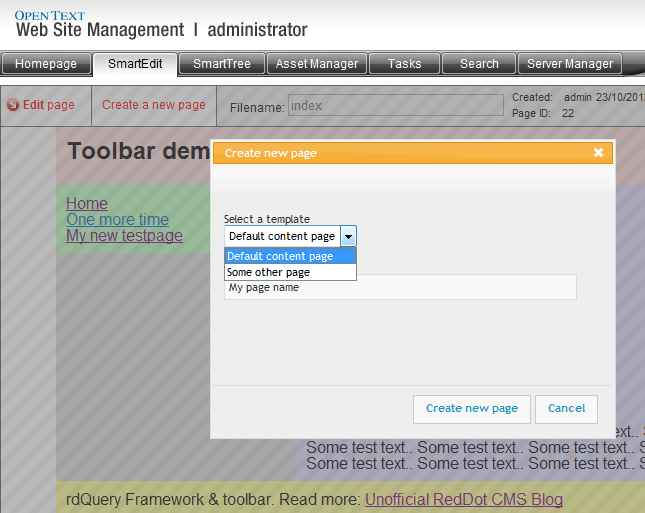Open the SmartEdit tab
The image size is (645, 513).
pyautogui.click(x=135, y=64)
